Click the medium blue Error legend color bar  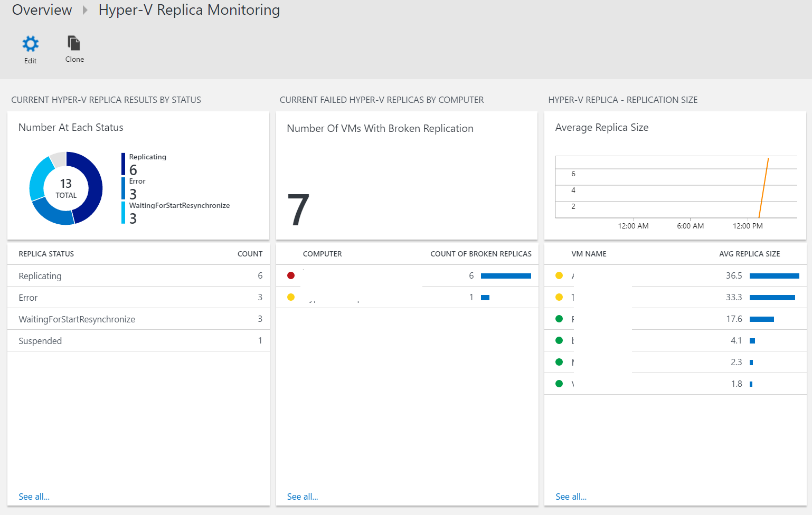click(124, 188)
